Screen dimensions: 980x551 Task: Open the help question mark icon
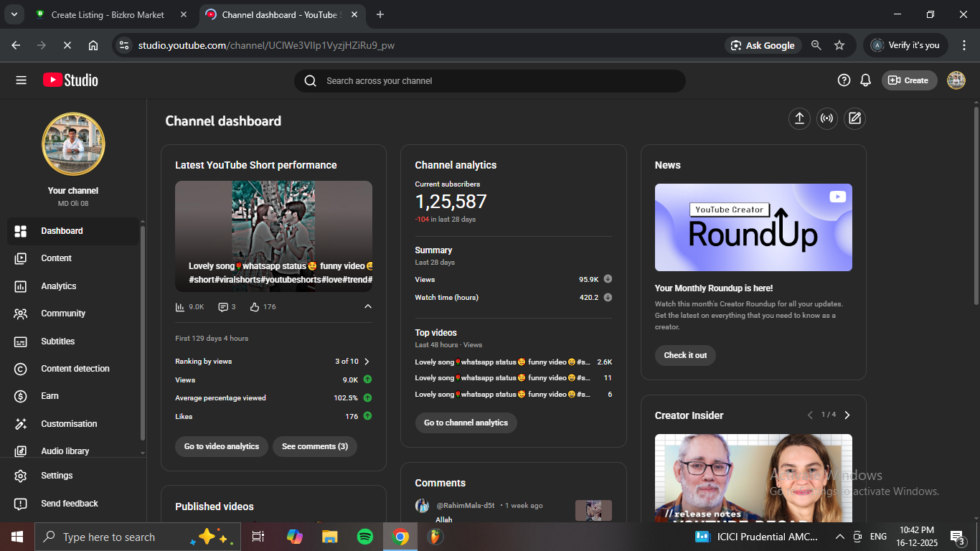pos(844,80)
